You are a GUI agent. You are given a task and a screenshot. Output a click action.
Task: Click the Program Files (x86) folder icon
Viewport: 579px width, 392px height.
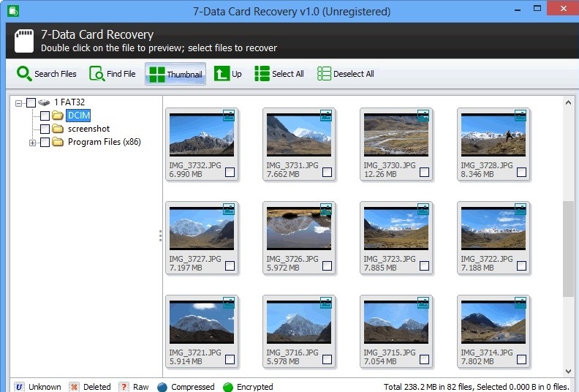pos(57,142)
